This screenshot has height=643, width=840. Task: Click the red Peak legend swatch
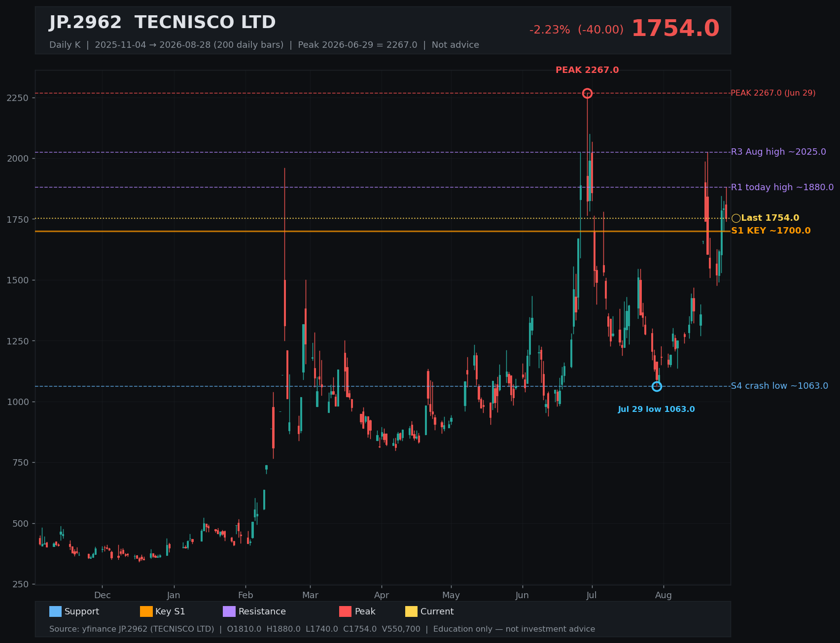point(346,611)
